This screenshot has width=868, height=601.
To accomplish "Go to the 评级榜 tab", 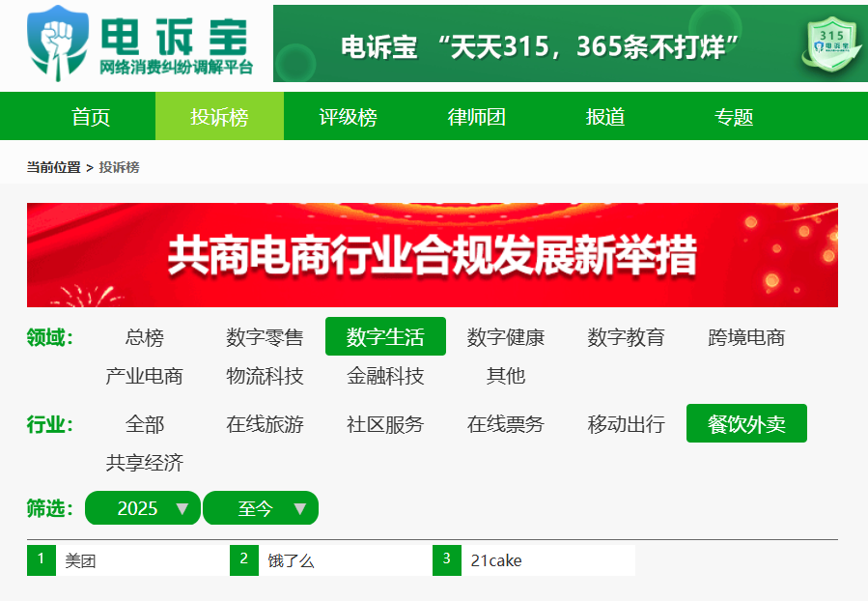I will [x=349, y=116].
